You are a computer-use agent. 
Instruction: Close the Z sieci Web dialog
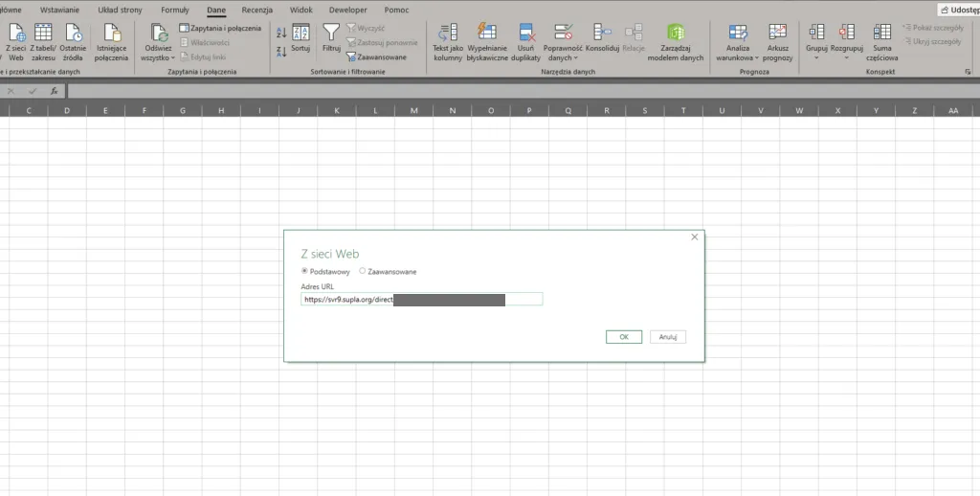695,237
